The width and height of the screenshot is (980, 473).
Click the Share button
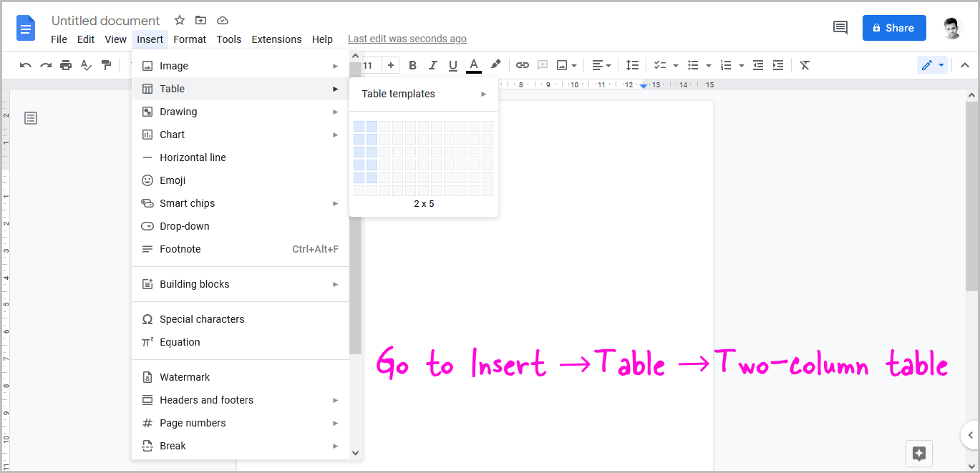click(x=893, y=28)
